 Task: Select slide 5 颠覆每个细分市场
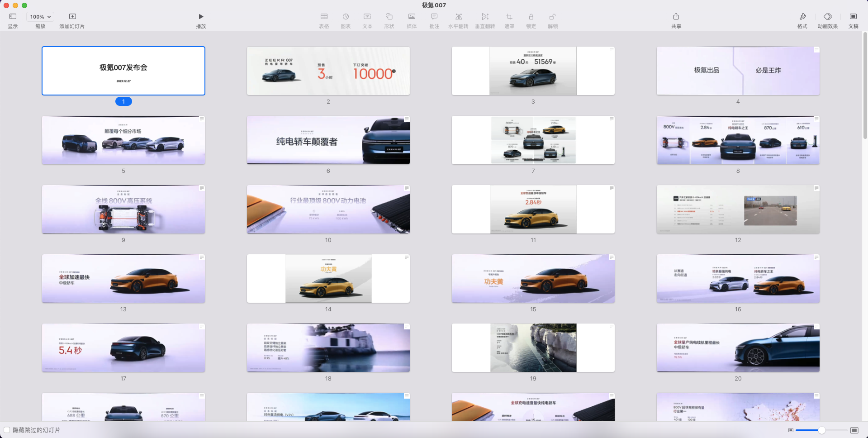(123, 140)
